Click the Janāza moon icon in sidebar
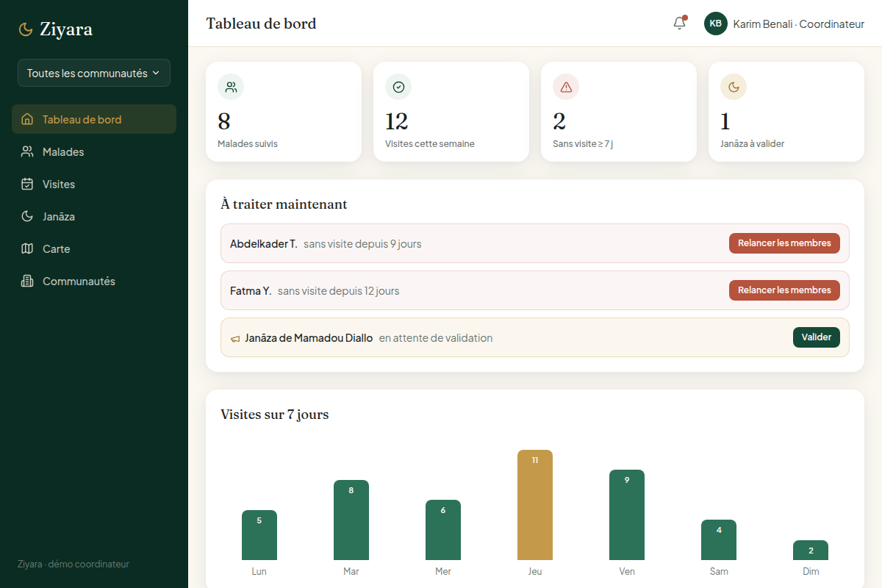The height and width of the screenshot is (588, 882). pos(27,216)
